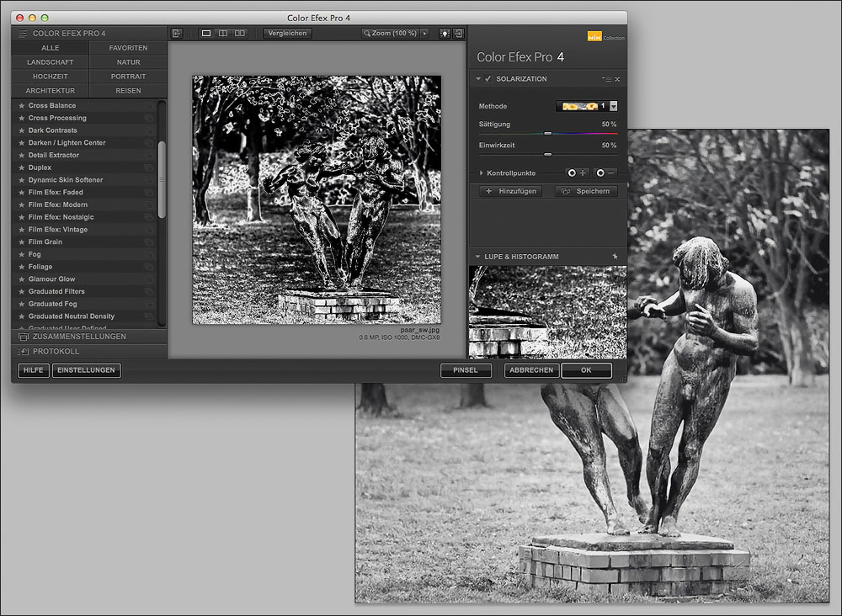
Task: Show the ALLE filter category
Action: click(51, 48)
